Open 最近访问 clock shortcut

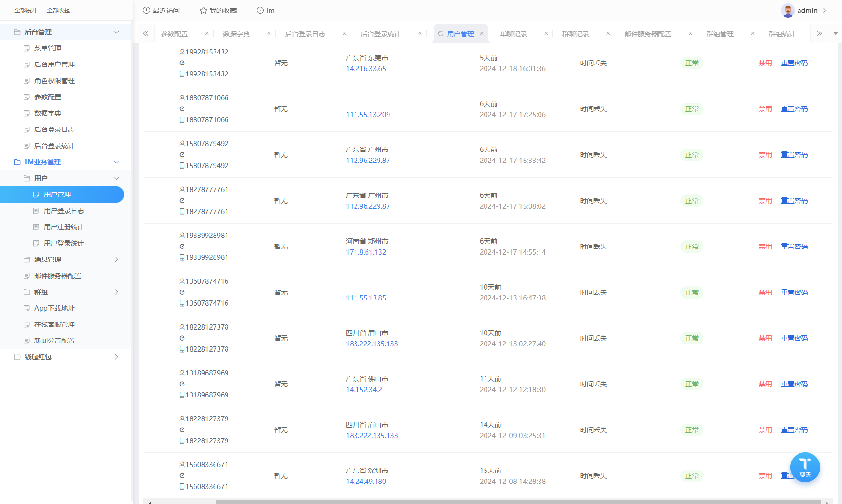point(161,11)
